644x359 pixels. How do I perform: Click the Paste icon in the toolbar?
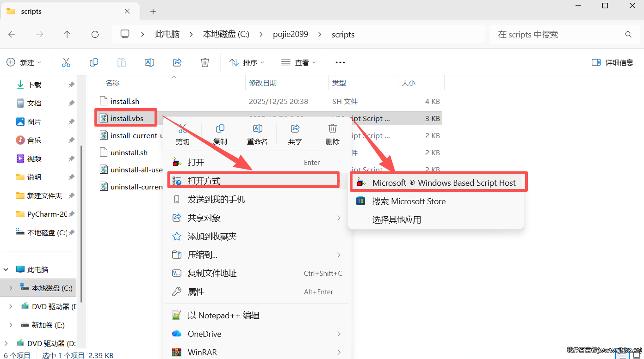point(122,62)
